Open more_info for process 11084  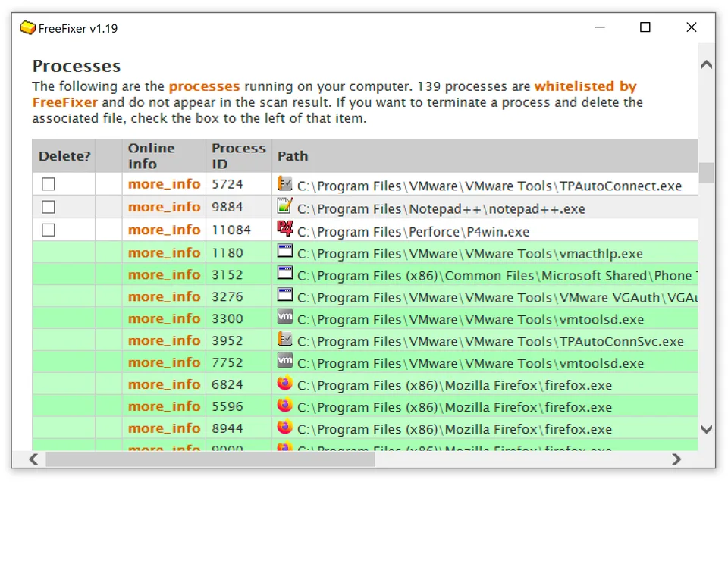point(164,230)
